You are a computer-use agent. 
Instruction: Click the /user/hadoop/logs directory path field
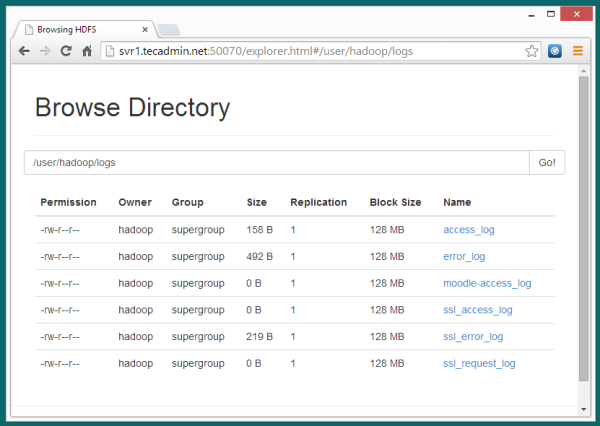click(x=276, y=163)
